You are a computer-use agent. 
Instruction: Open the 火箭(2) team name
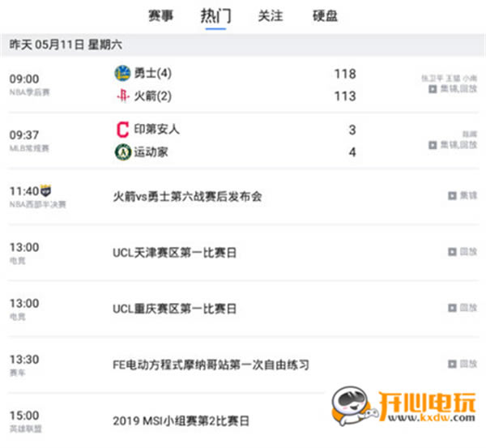pyautogui.click(x=153, y=96)
